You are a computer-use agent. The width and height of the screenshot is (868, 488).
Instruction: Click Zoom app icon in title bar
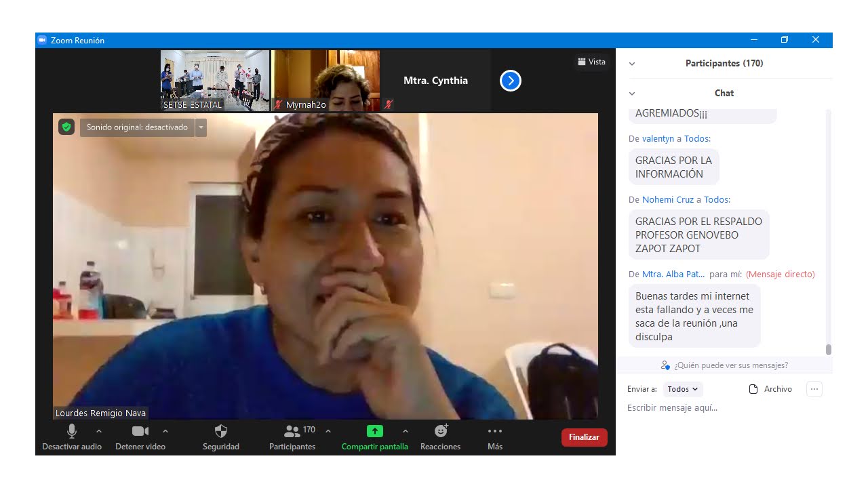42,40
